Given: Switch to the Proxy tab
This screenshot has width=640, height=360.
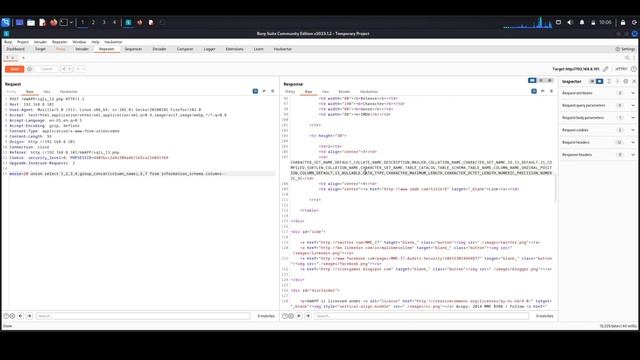Looking at the screenshot, I should click(x=60, y=49).
